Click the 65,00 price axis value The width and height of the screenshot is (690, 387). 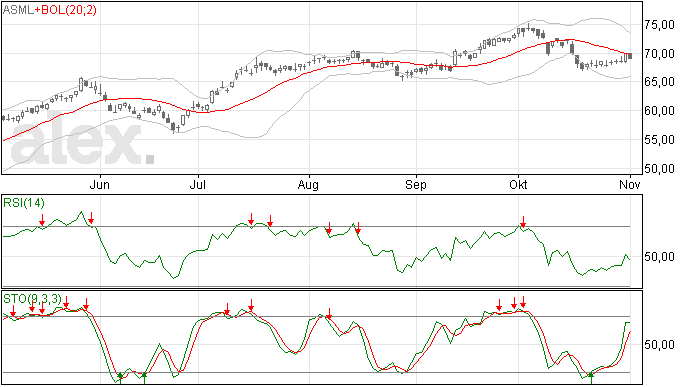(x=659, y=82)
